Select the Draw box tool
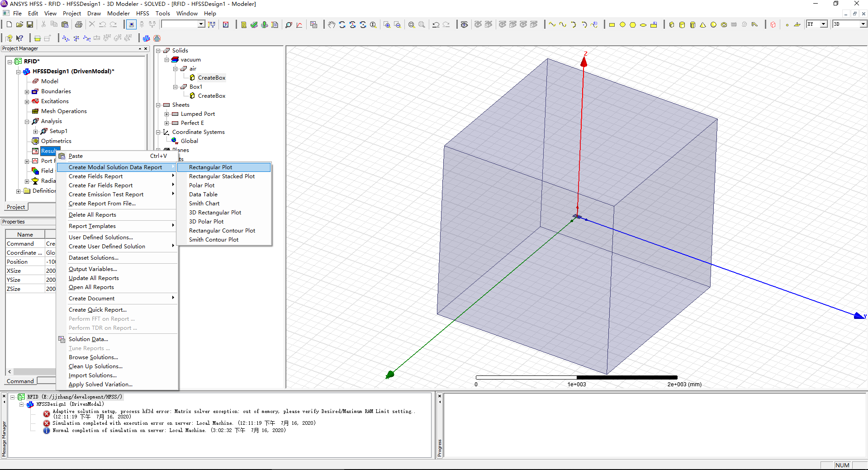 [672, 24]
